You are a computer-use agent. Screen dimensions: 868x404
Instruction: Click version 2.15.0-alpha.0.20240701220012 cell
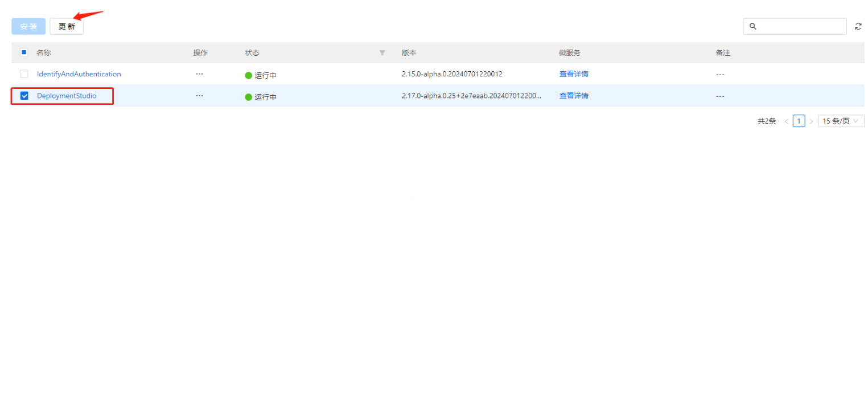click(452, 74)
